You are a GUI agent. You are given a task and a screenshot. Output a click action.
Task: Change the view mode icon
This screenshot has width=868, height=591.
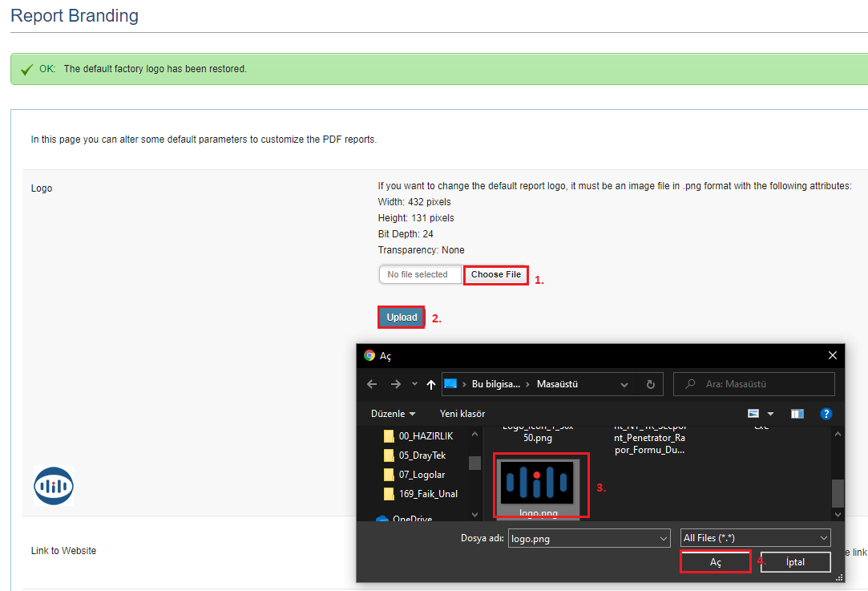[x=753, y=414]
